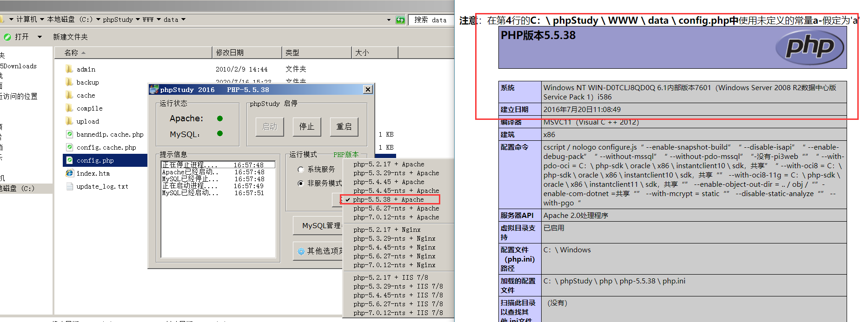Image resolution: width=868 pixels, height=322 pixels.
Task: Select 5Downloads in navigation pane
Action: pos(19,66)
